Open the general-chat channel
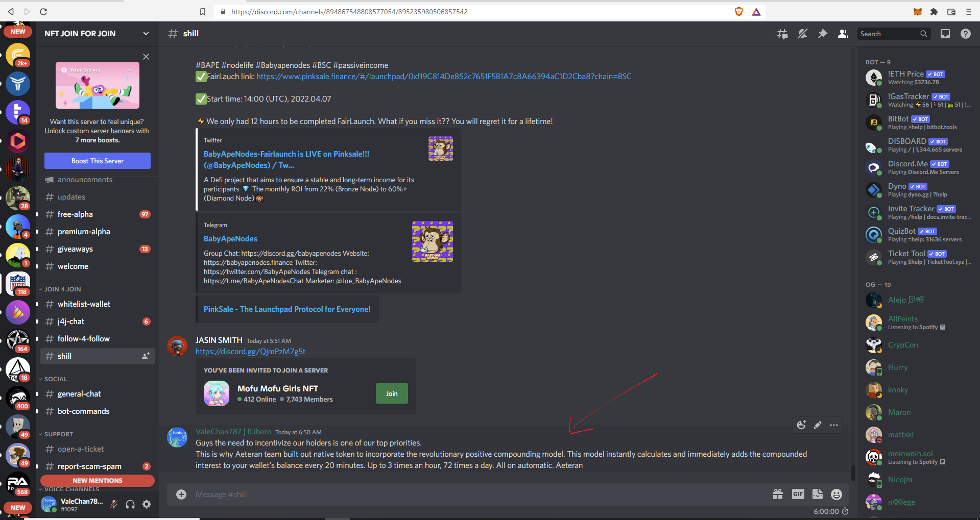 (98, 394)
